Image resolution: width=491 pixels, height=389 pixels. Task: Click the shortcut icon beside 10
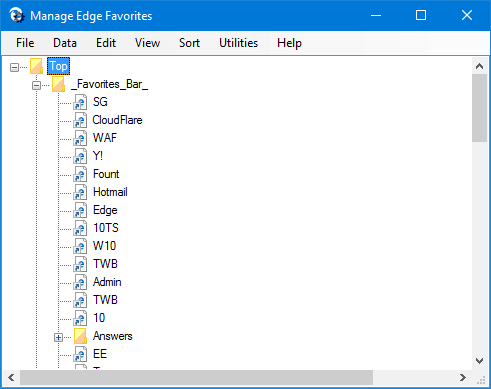pyautogui.click(x=80, y=318)
